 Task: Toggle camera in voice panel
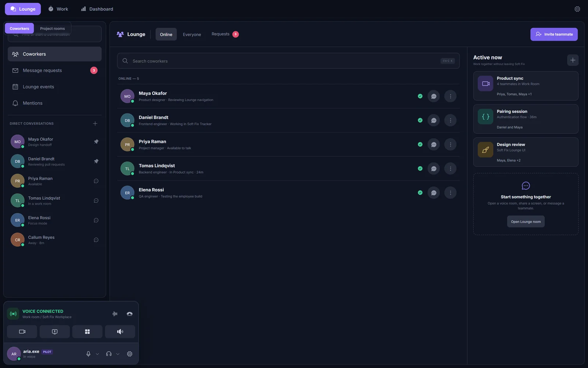tap(22, 332)
